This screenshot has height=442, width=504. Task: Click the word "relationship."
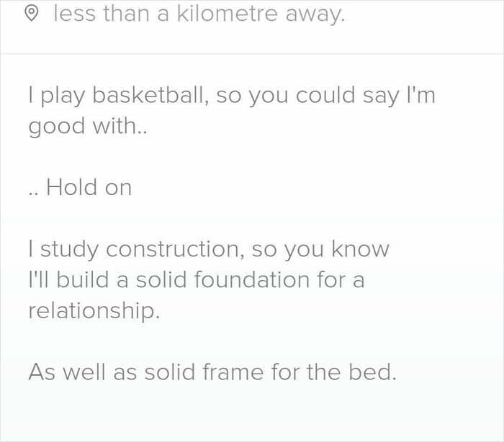click(x=93, y=311)
